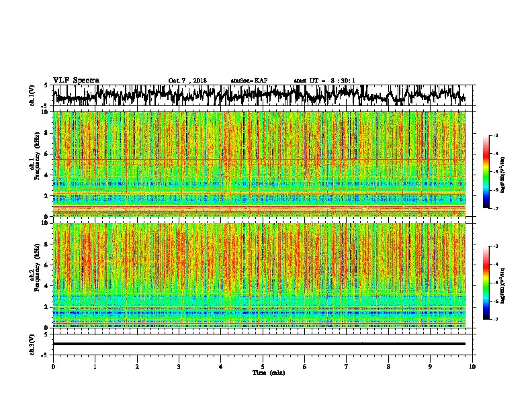Click the "-7" label on ch.1 color bar
This screenshot has width=532, height=411.
[495, 208]
